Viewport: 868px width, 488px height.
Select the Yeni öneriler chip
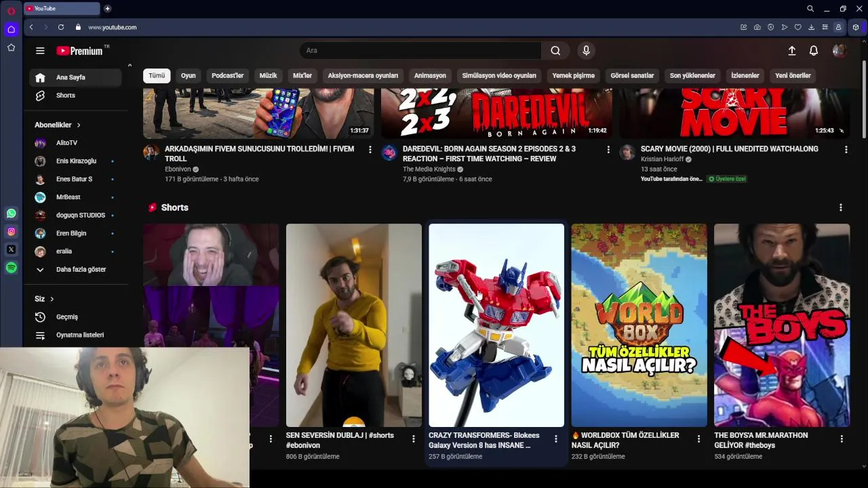793,75
